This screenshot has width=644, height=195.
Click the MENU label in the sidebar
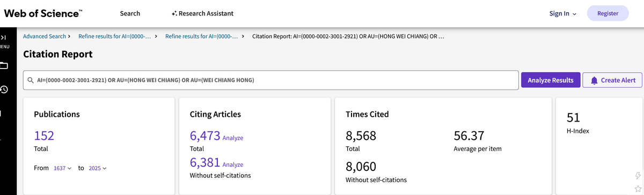click(x=4, y=47)
